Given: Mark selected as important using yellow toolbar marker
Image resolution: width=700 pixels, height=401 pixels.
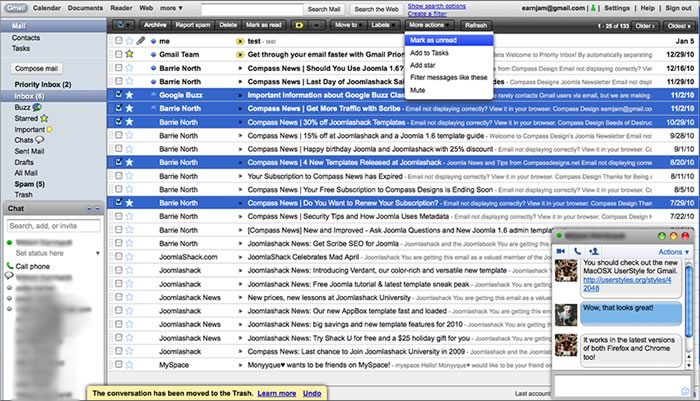Looking at the screenshot, I should pos(299,25).
